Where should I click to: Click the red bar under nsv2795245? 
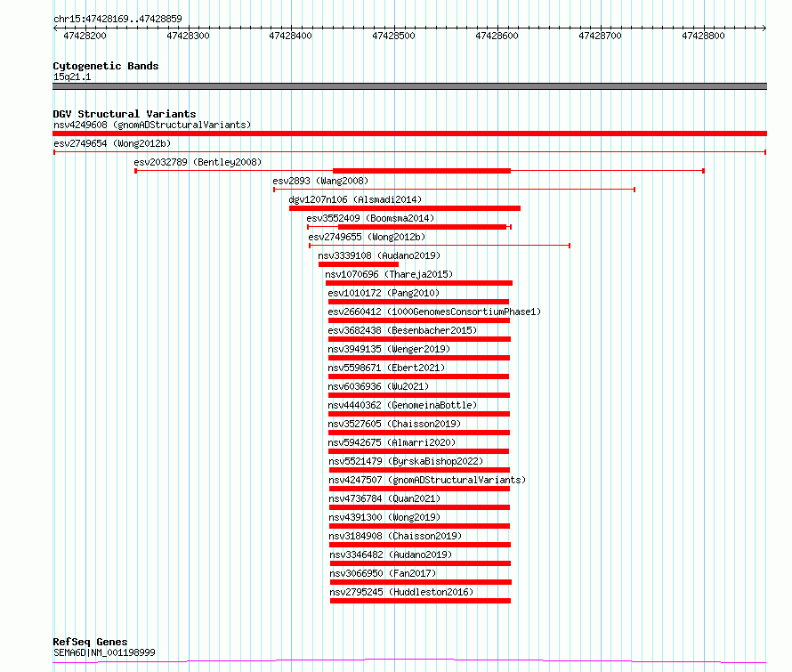[x=420, y=601]
